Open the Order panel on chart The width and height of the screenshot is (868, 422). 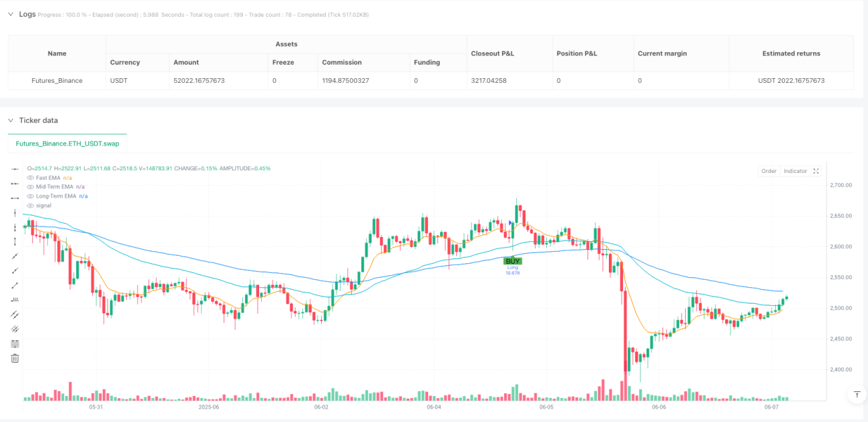[x=769, y=171]
